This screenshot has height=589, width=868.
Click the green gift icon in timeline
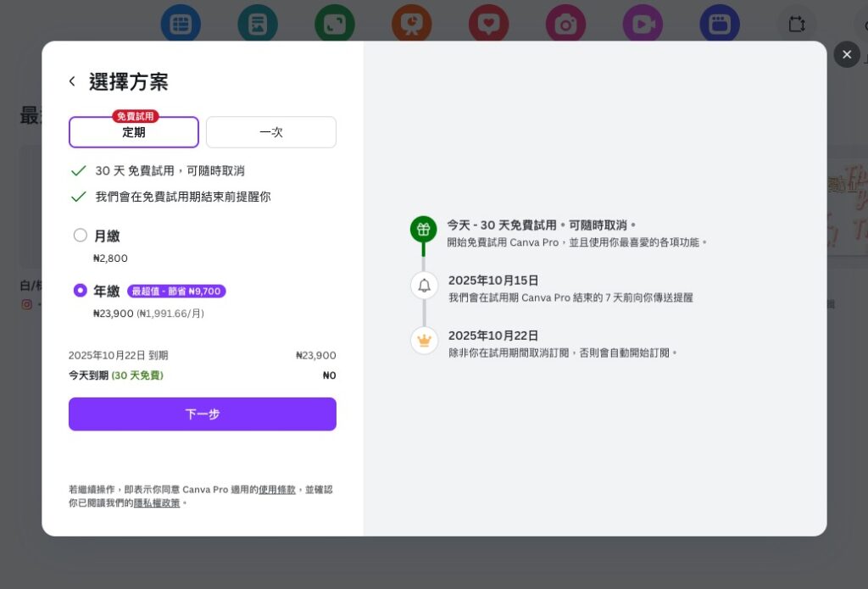click(424, 229)
